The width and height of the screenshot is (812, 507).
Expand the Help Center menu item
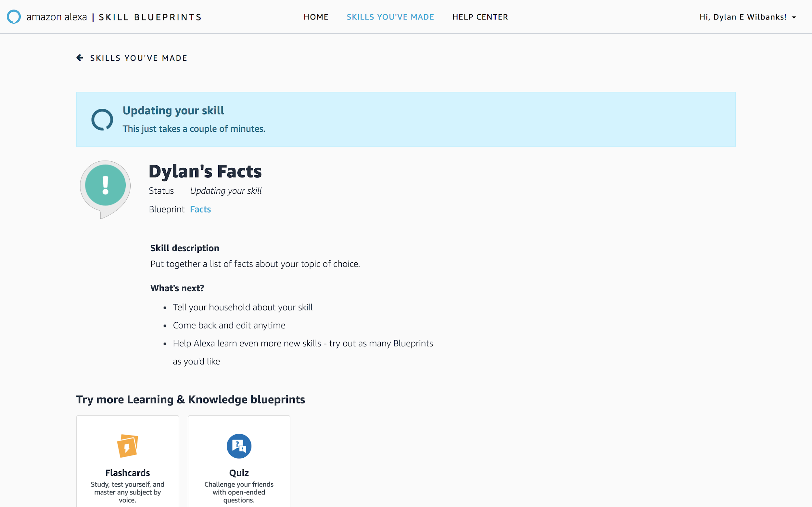[x=480, y=17]
